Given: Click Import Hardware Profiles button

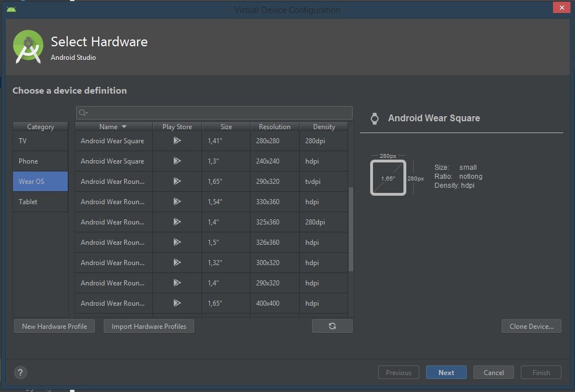Looking at the screenshot, I should pyautogui.click(x=149, y=326).
